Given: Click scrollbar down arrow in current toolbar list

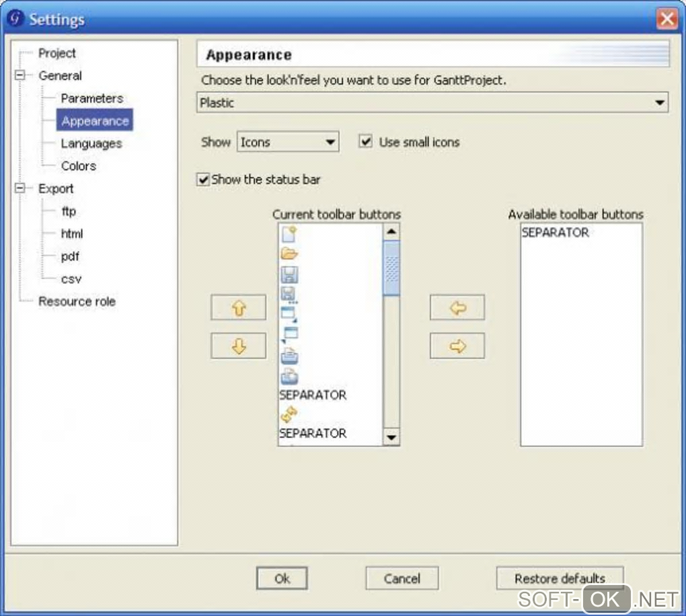Looking at the screenshot, I should coord(391,437).
